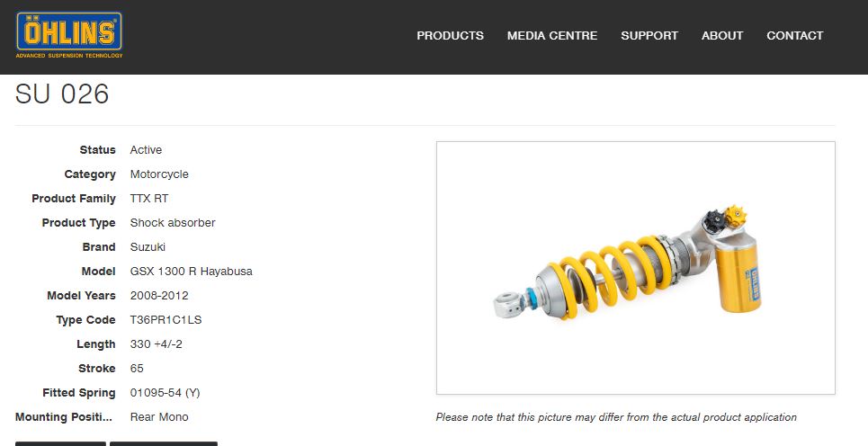Click the second dark button below Mounting Position
The width and height of the screenshot is (868, 446).
point(164,444)
